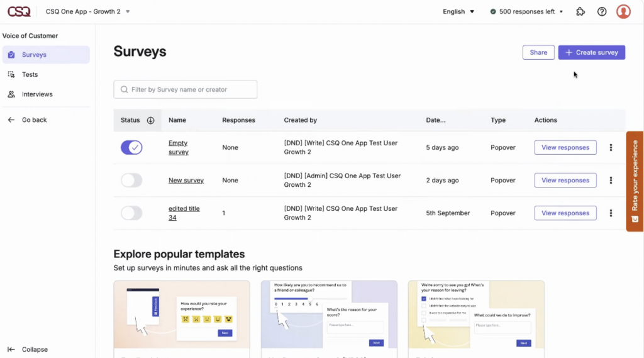Open the user profile avatar
Image resolution: width=644 pixels, height=358 pixels.
click(x=623, y=11)
